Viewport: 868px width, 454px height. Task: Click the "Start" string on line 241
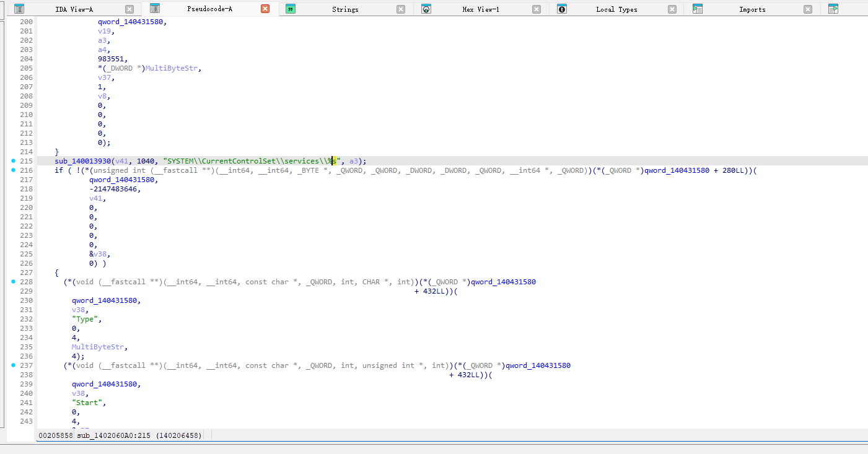(87, 403)
